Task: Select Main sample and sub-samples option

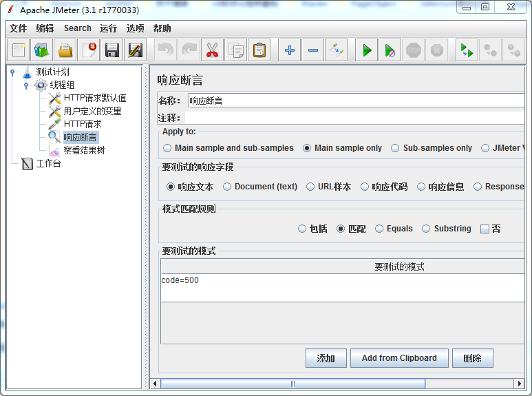Action: coord(228,148)
